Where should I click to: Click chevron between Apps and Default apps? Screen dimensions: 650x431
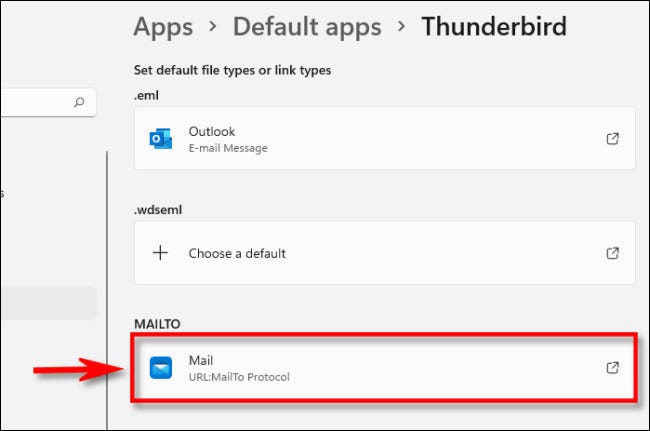tap(213, 27)
